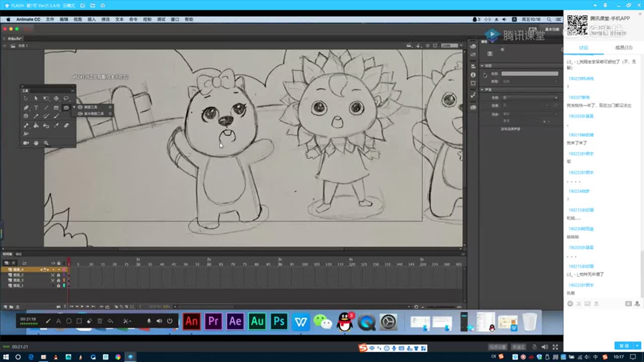This screenshot has width=644, height=362.
Task: Click the 发送 send button
Action: click(x=624, y=345)
